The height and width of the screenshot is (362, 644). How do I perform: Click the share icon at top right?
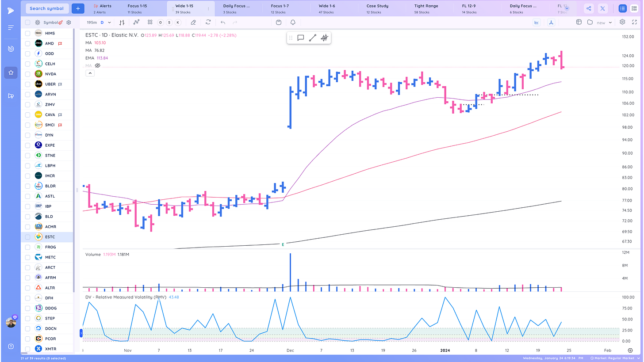[589, 8]
